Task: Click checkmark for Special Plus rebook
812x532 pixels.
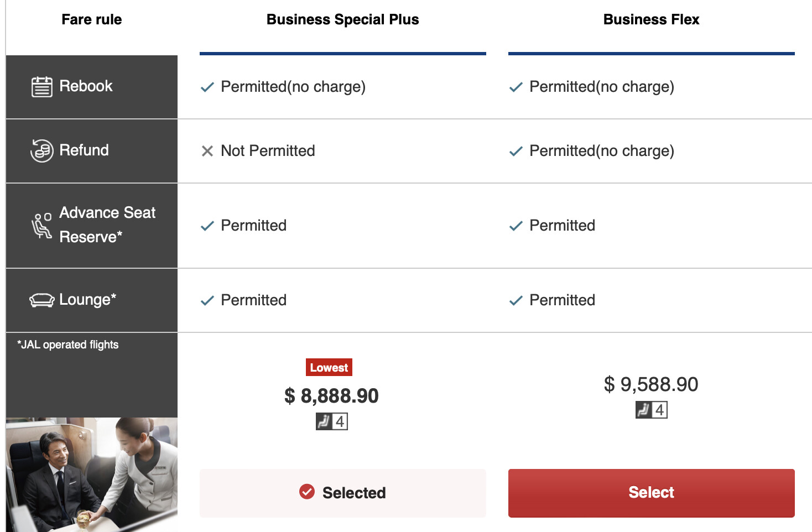Action: coord(207,87)
